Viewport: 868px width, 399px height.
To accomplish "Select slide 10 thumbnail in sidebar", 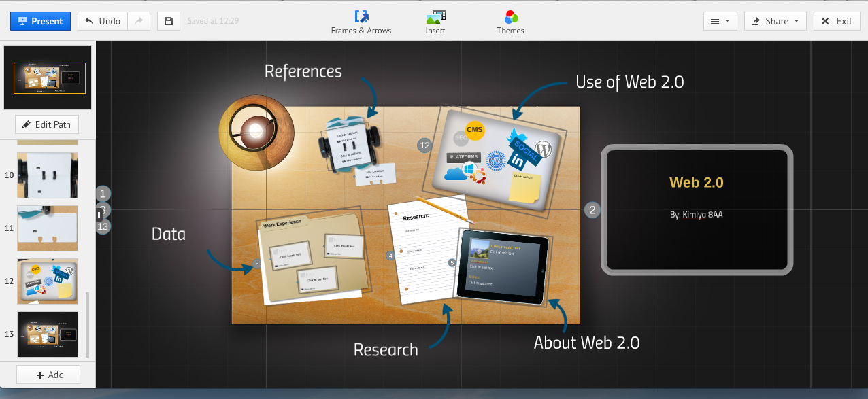I will pos(48,175).
